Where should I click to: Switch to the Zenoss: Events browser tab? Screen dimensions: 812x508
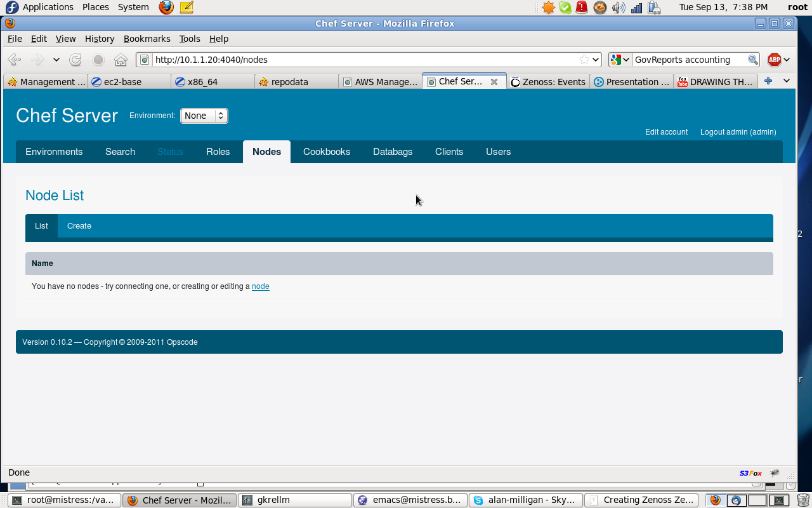(548, 81)
